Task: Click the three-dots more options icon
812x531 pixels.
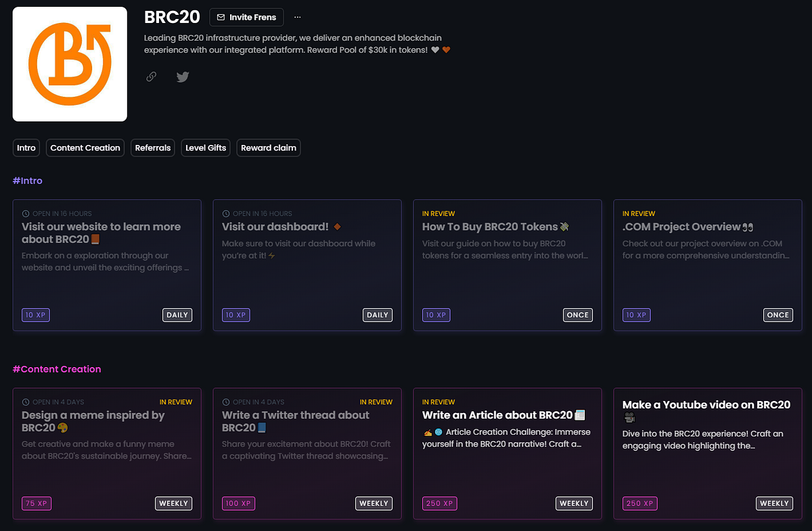Action: tap(297, 17)
